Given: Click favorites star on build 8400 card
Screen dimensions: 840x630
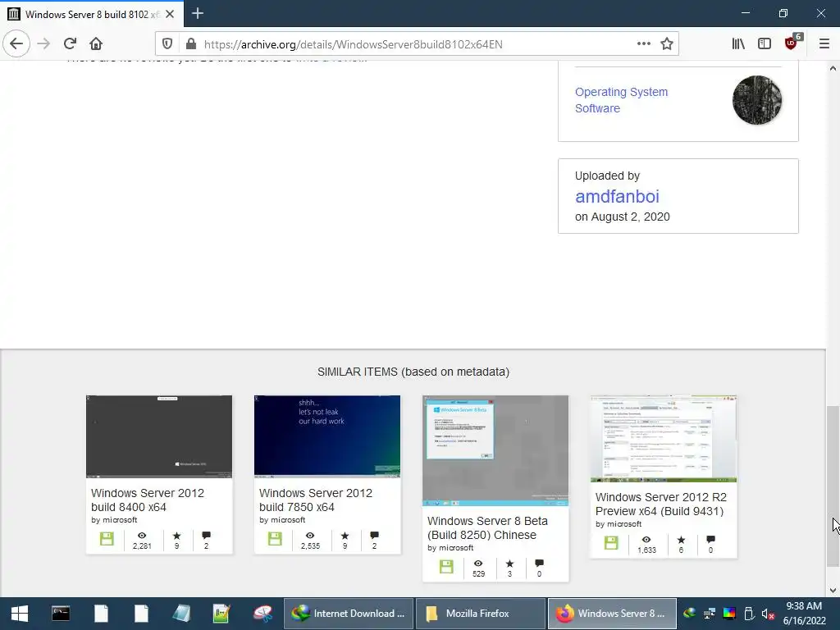Looking at the screenshot, I should 177,536.
